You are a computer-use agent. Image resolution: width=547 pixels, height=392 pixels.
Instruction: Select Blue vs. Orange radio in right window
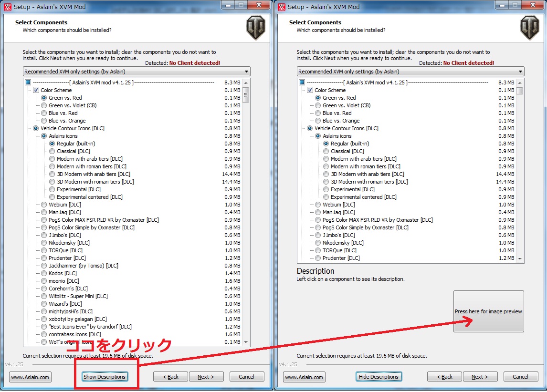[x=318, y=121]
